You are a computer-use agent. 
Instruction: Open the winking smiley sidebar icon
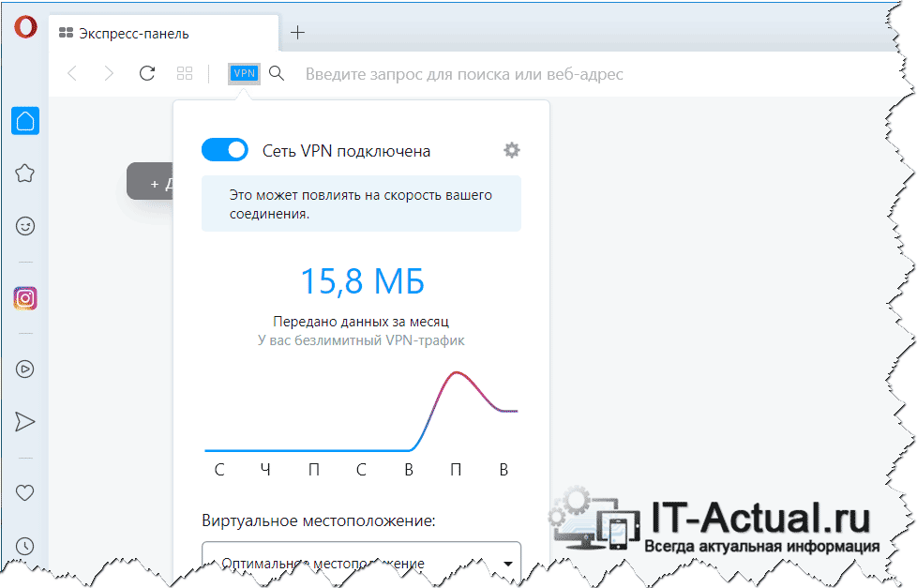(x=25, y=226)
